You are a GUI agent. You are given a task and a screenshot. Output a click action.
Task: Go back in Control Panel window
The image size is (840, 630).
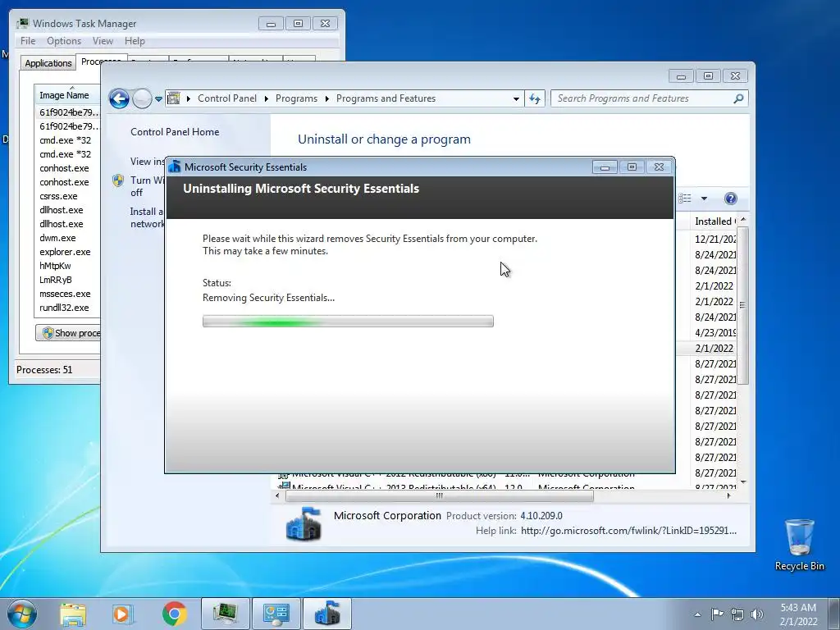[x=119, y=98]
